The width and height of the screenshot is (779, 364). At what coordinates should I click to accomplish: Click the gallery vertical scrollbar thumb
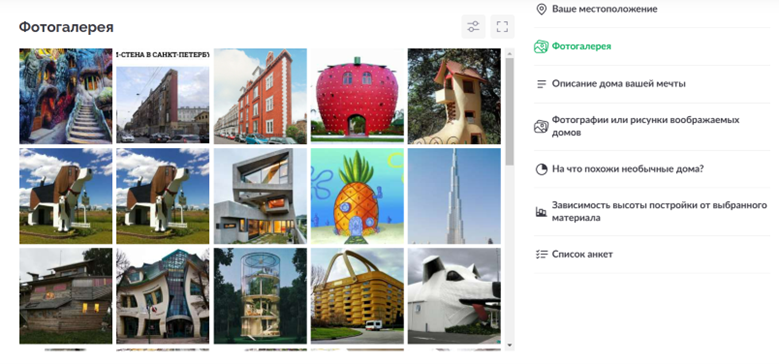click(510, 111)
